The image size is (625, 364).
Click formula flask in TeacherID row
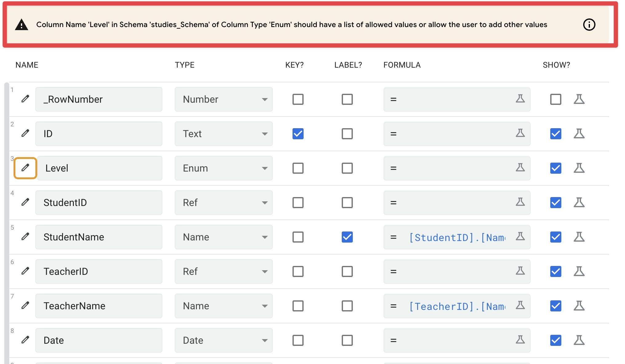click(x=520, y=271)
